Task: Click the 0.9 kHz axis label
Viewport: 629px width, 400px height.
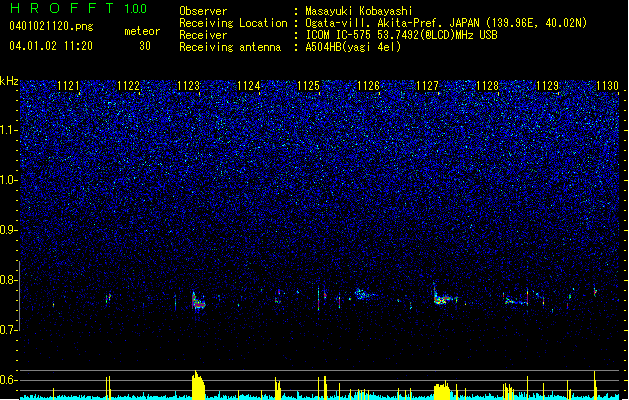Action: 8,230
